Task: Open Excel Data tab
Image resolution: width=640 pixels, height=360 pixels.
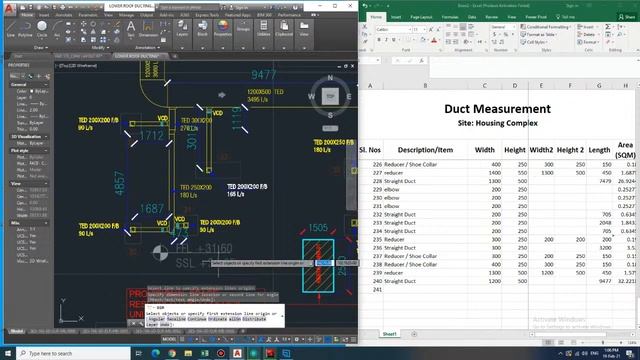Action: point(472,17)
